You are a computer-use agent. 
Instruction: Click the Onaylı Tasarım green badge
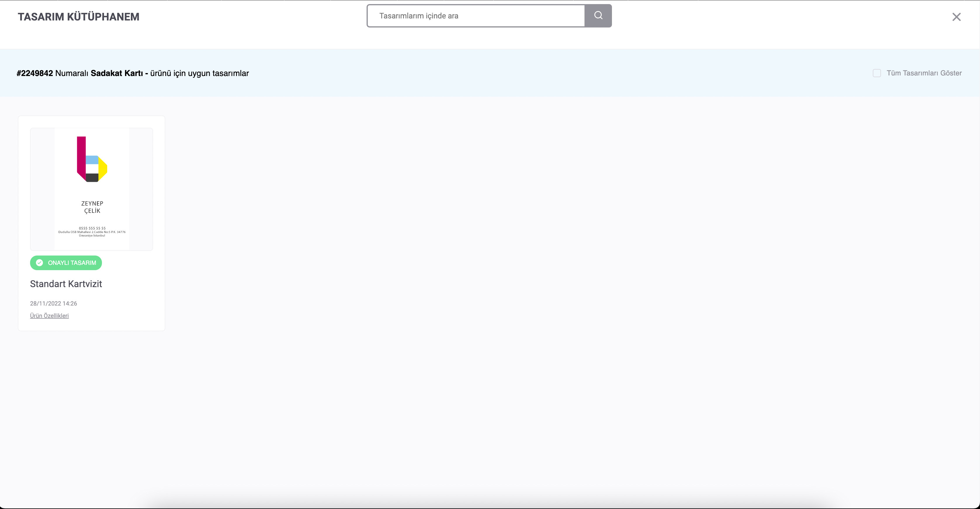66,263
